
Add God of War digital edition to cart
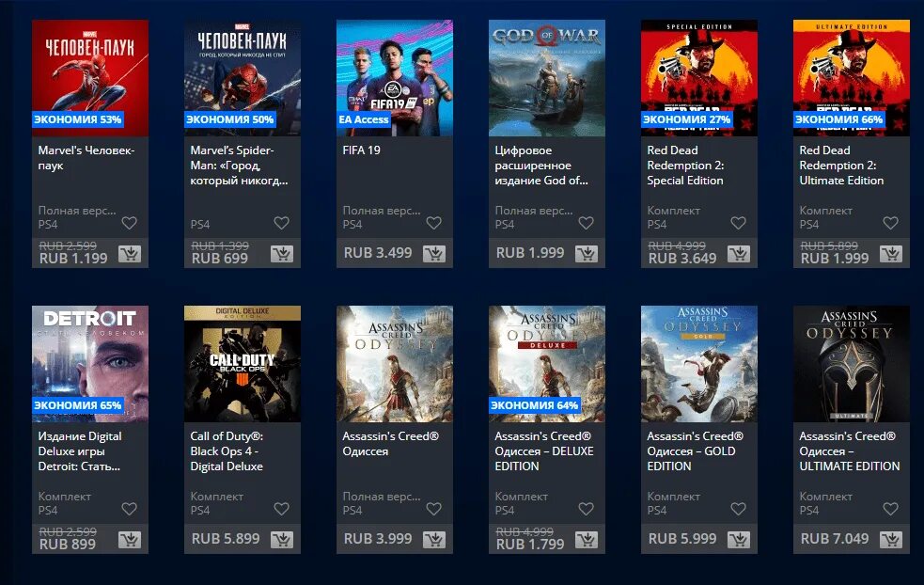coord(587,254)
